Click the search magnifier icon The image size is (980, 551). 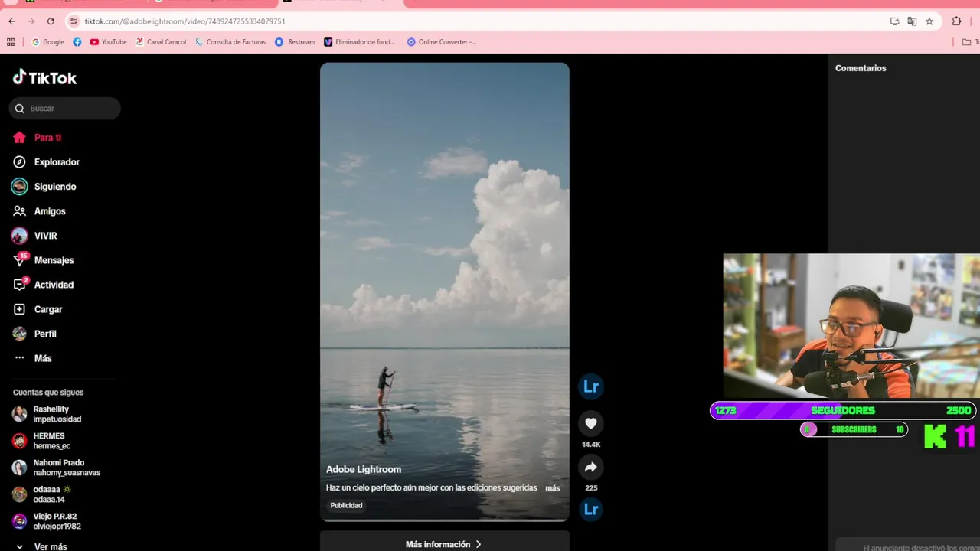(x=20, y=109)
